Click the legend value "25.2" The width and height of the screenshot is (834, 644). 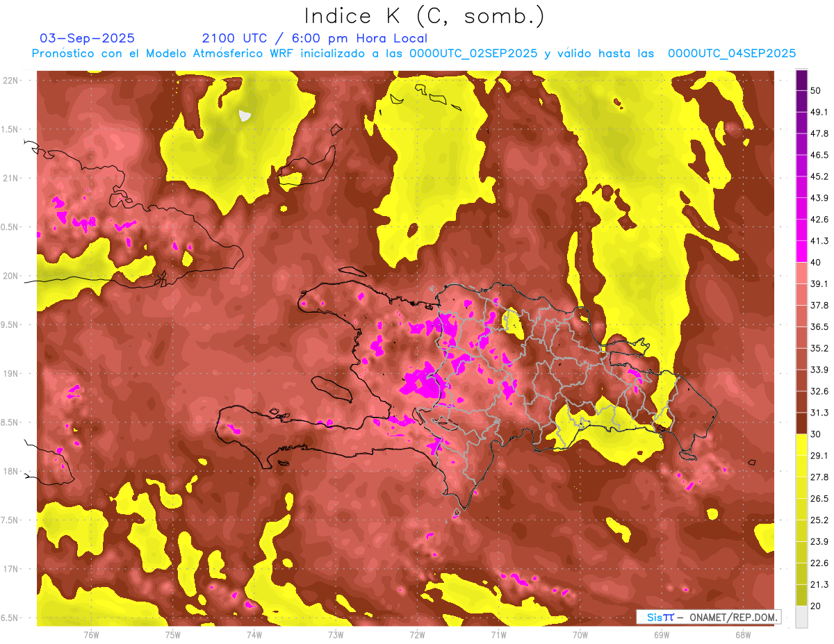[x=818, y=520]
